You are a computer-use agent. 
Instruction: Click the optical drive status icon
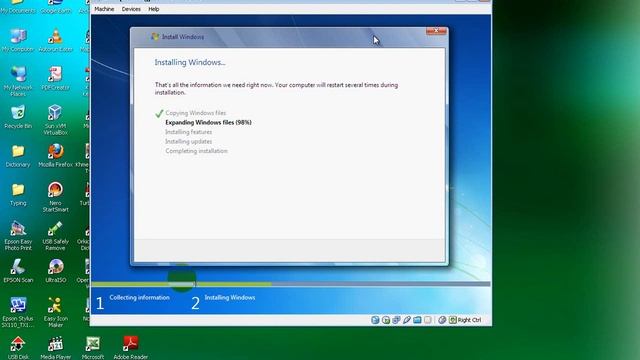tap(386, 320)
